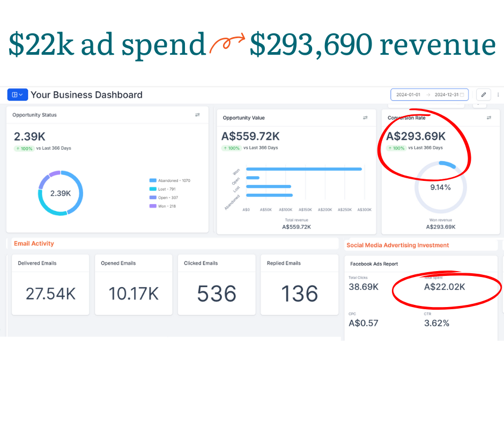Open the Delivered Emails card

(x=50, y=285)
